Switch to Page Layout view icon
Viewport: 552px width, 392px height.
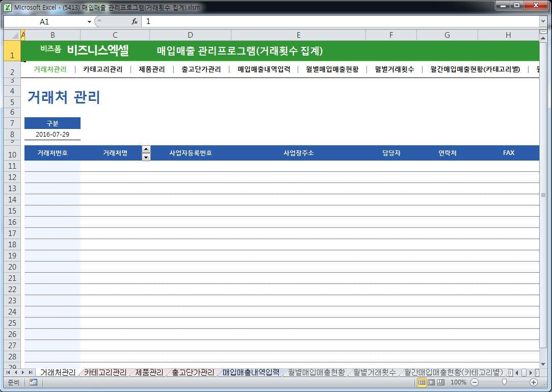431,382
